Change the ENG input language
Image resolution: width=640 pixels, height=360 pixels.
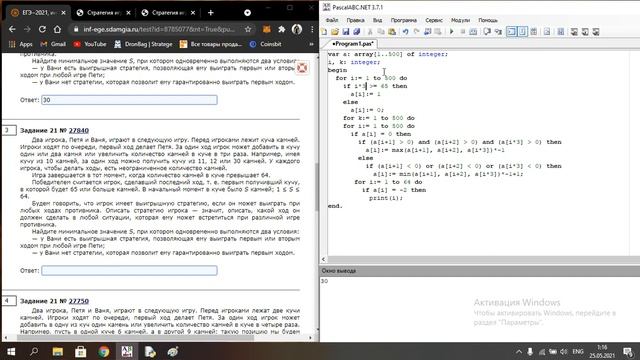pos(578,351)
